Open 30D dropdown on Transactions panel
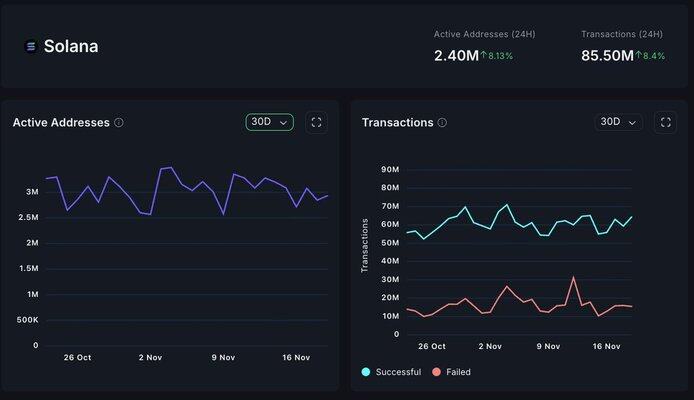The height and width of the screenshot is (400, 694). coord(617,122)
